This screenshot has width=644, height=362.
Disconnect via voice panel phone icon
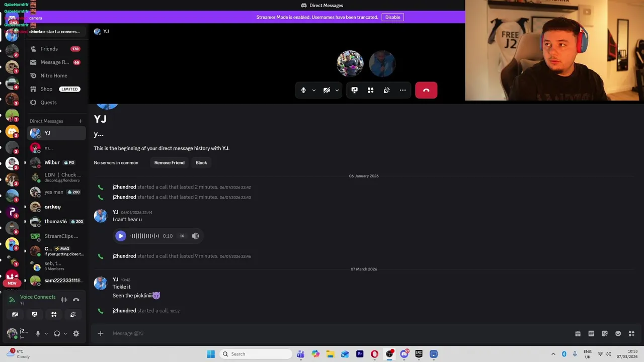(x=76, y=300)
